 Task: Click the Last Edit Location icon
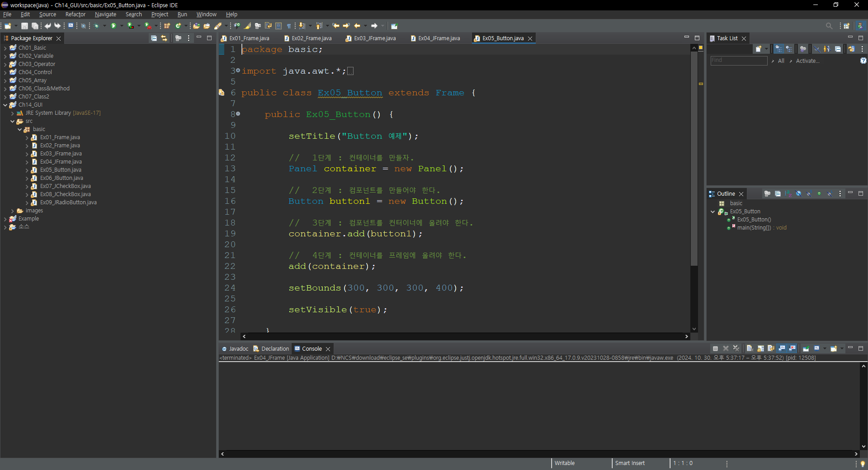336,26
